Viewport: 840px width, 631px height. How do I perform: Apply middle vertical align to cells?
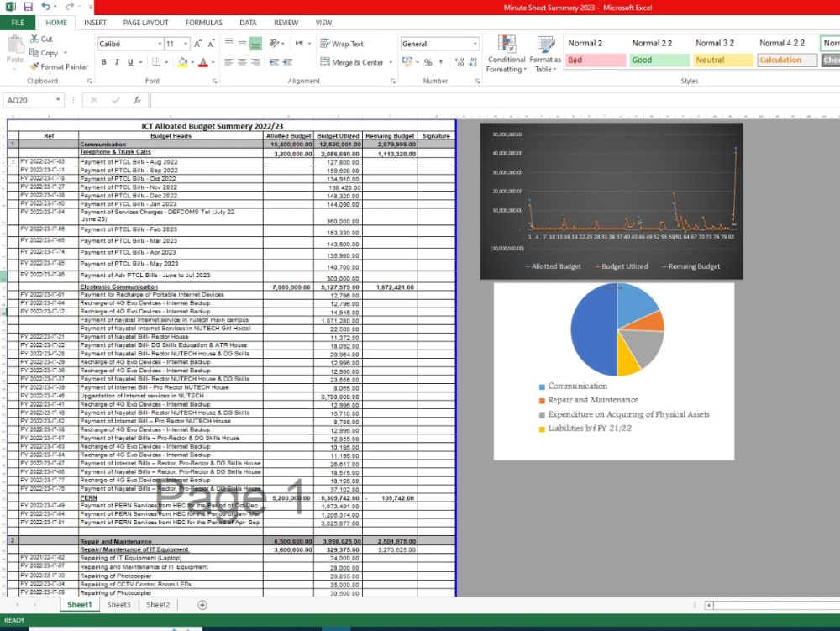pos(242,43)
